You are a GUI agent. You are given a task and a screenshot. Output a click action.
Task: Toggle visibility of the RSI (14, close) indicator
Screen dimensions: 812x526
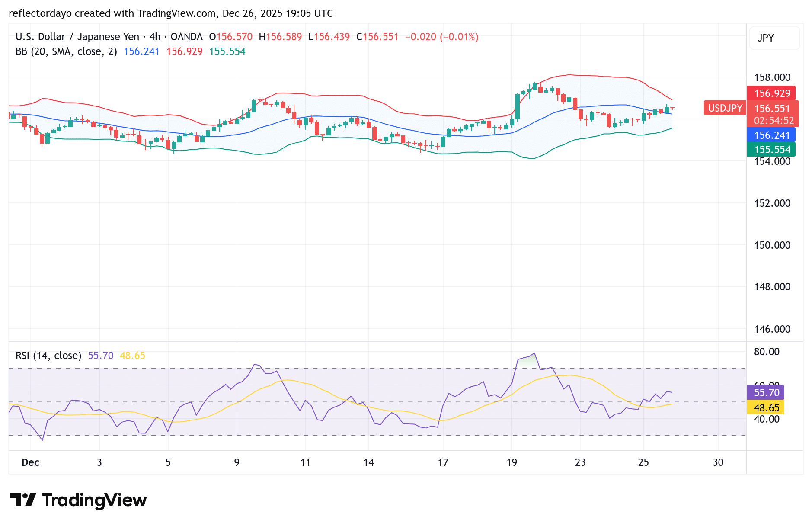click(48, 355)
